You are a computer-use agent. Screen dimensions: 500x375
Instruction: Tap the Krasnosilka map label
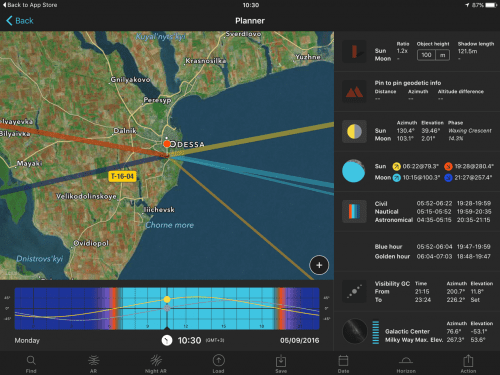(x=206, y=61)
